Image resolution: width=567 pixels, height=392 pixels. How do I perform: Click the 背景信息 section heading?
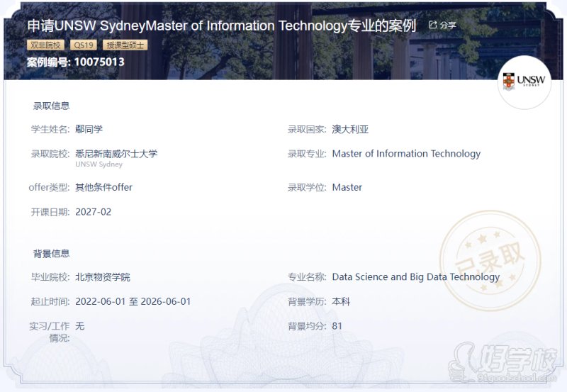[51, 254]
